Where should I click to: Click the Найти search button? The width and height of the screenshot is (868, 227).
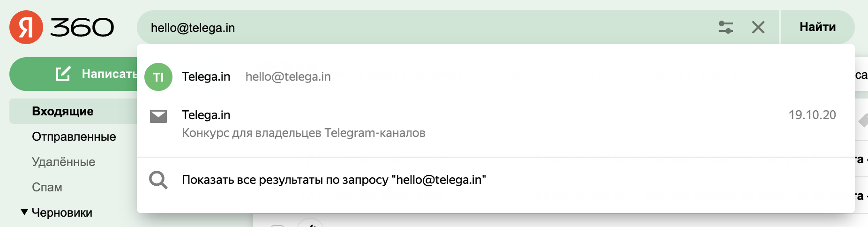pos(817,27)
